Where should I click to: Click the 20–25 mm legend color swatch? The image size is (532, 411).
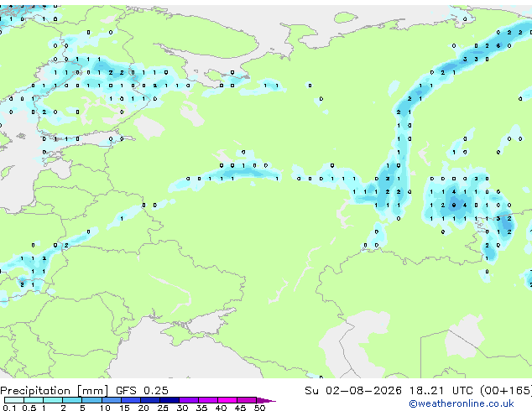[149, 400]
